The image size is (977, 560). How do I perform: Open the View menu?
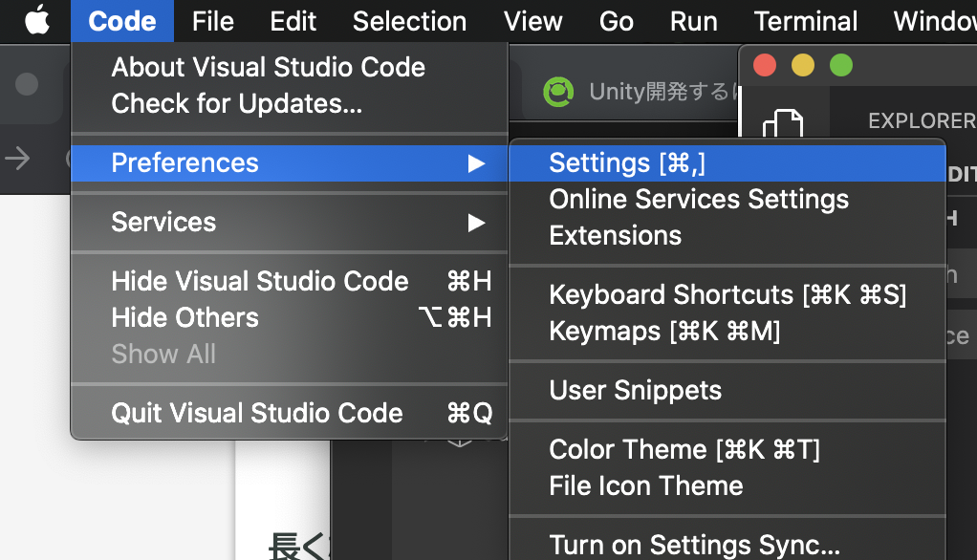click(x=532, y=21)
